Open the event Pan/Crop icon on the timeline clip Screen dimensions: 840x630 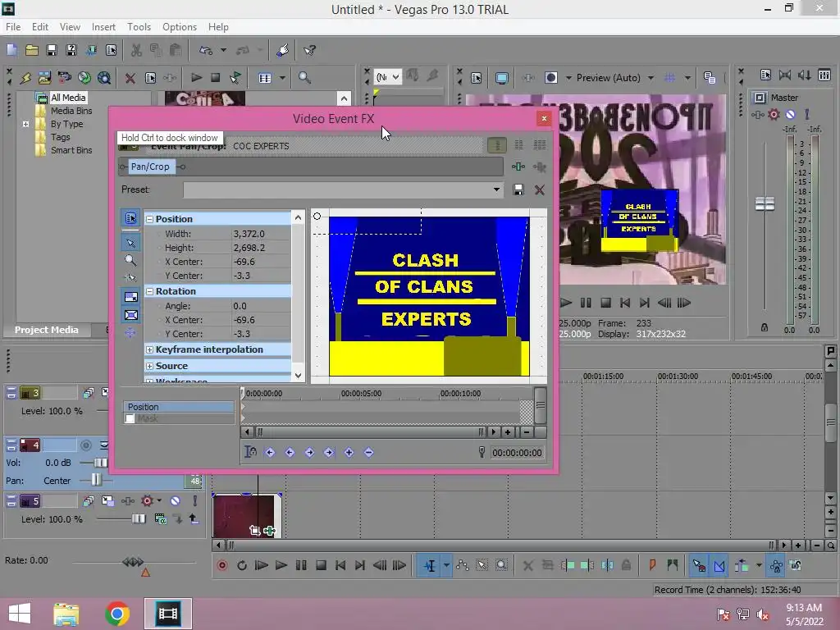pos(255,531)
